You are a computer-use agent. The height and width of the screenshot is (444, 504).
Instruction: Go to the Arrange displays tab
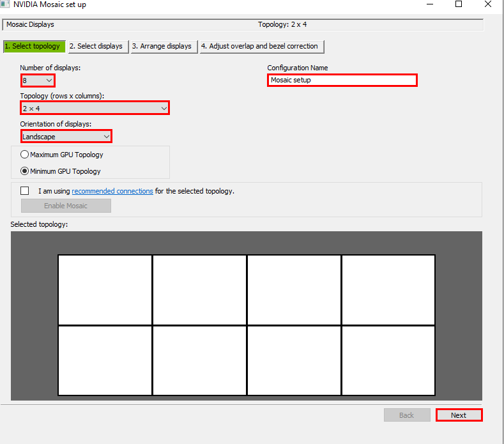(162, 47)
